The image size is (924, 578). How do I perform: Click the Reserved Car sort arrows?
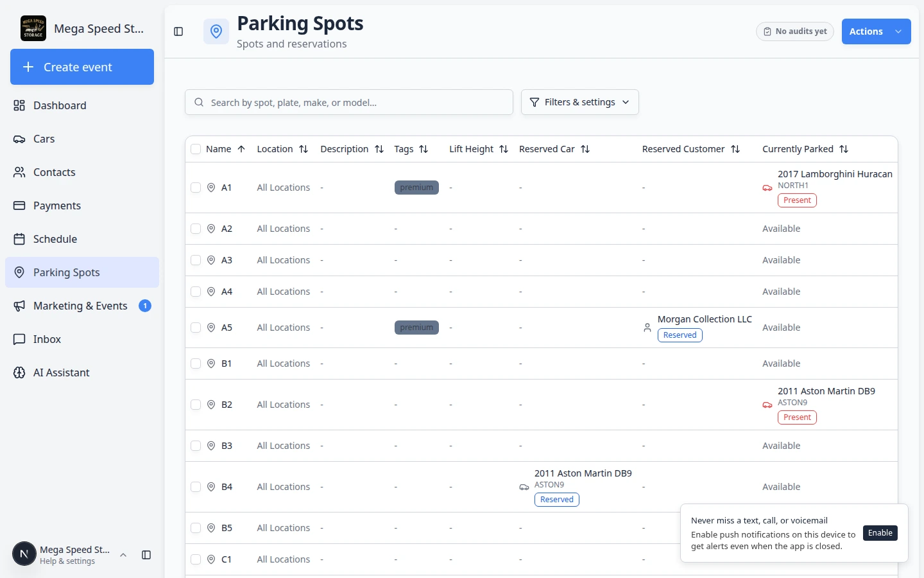585,149
